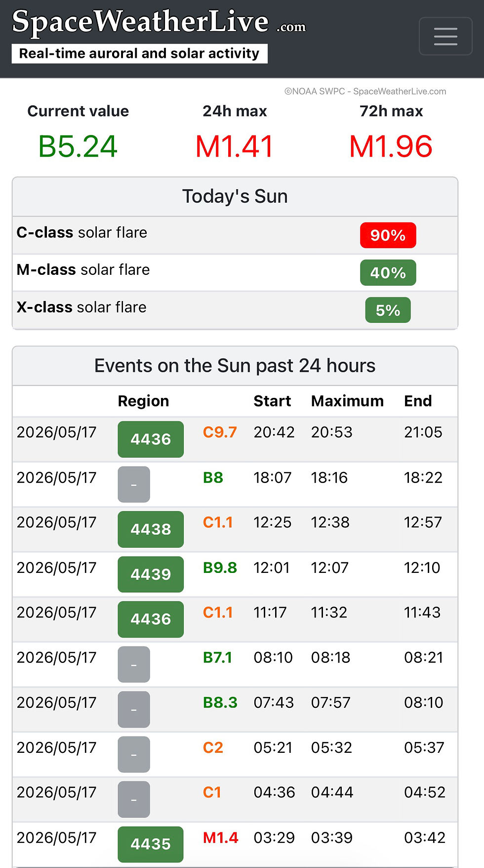Tap the 40% M-class flare probability badge
The height and width of the screenshot is (868, 484).
pos(388,273)
